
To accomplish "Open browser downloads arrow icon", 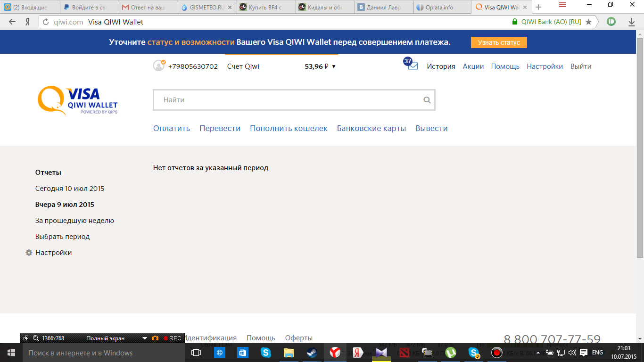I will pos(632,22).
